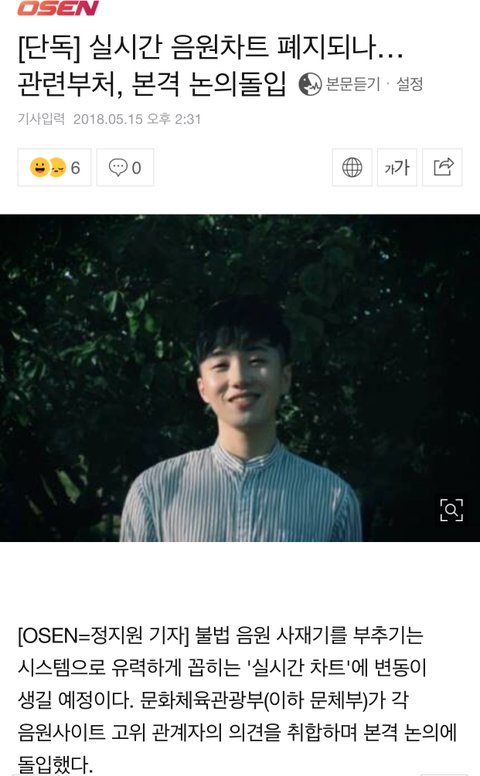Click the comment count showing 0
This screenshot has height=776, width=480.
[137, 168]
